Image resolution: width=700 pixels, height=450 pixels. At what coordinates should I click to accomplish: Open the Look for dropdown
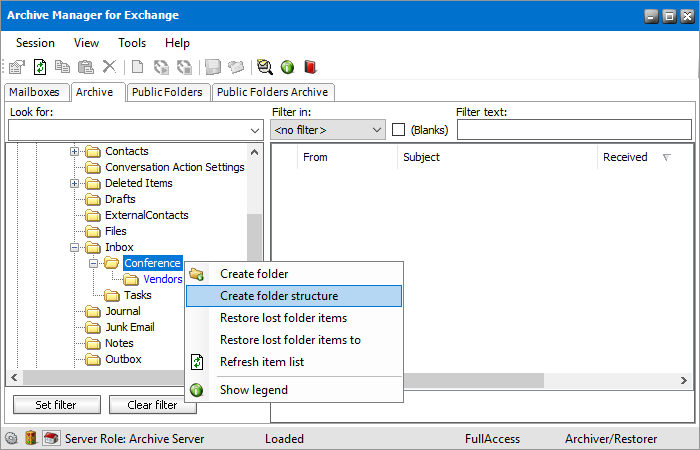click(x=255, y=131)
